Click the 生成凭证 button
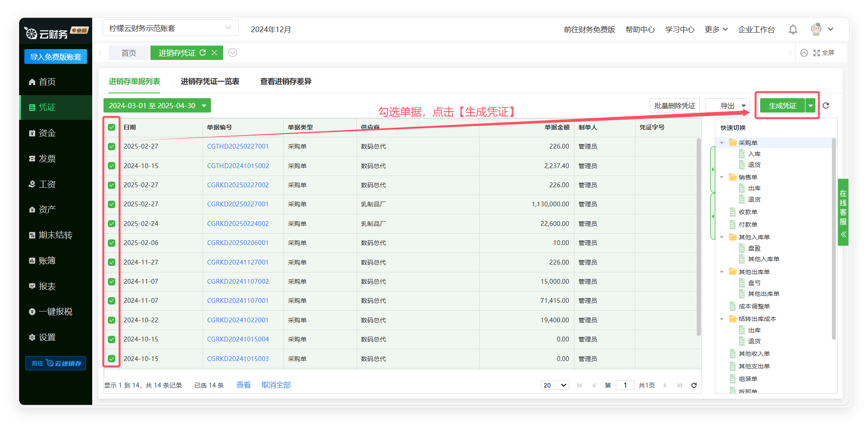This screenshot has height=424, width=868. coord(782,106)
